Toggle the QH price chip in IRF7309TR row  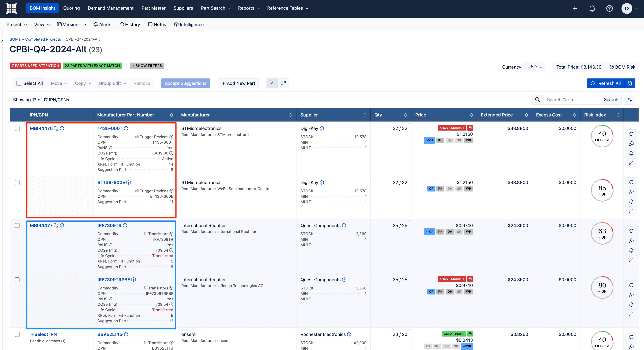(450, 232)
